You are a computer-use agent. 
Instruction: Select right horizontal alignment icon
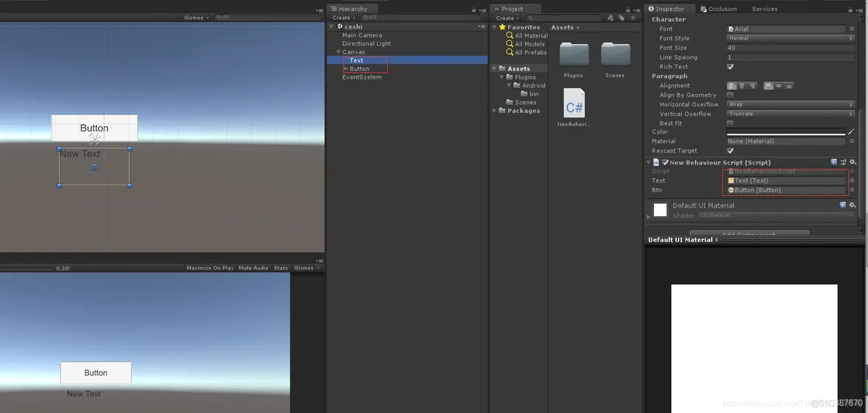(752, 86)
